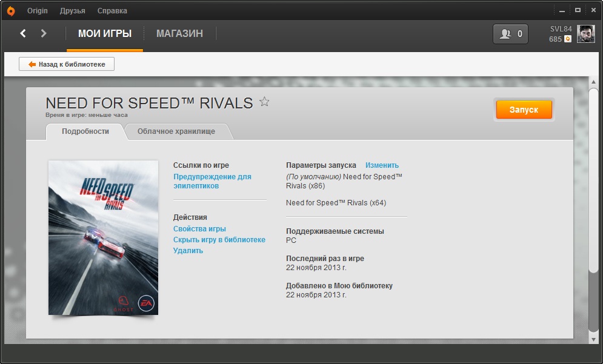Select the Облачное хранилище tab
The height and width of the screenshot is (364, 603).
[x=176, y=131]
